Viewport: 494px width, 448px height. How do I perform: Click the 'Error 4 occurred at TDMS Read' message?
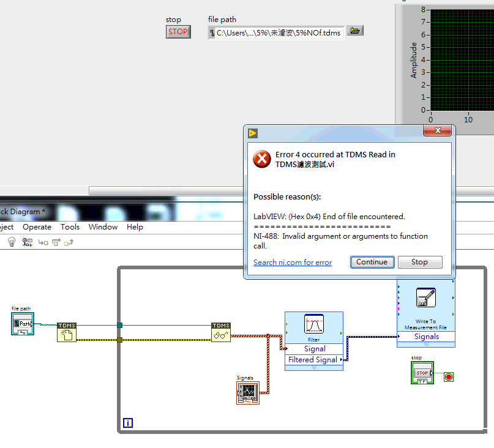point(335,159)
